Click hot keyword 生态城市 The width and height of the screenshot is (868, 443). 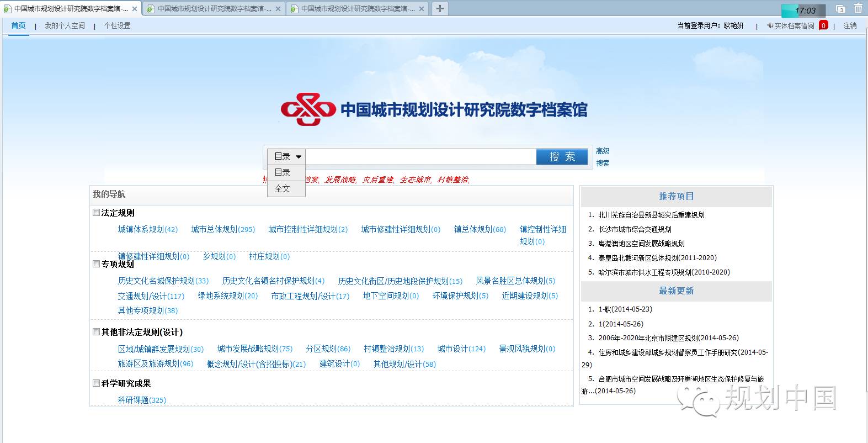pos(415,180)
